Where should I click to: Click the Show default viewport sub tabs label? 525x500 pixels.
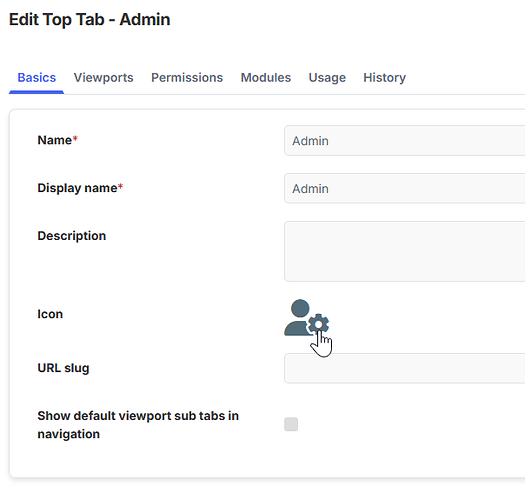pos(138,425)
